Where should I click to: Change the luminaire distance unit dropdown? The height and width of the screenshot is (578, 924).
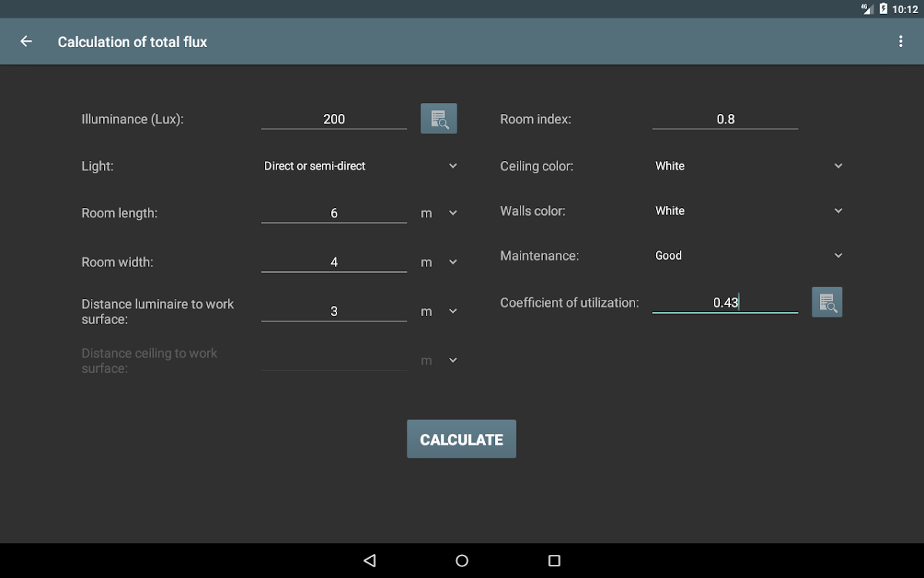tap(439, 311)
